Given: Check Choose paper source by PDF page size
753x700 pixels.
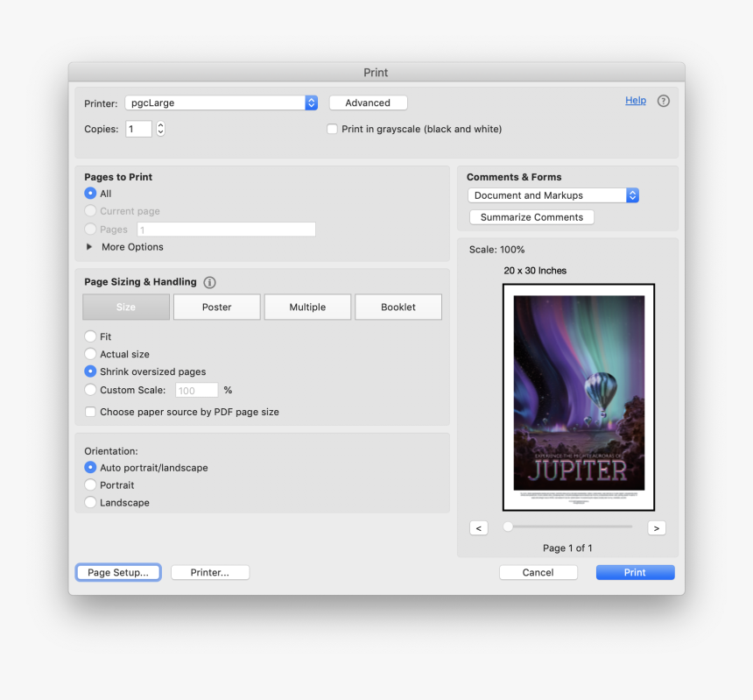Looking at the screenshot, I should tap(90, 412).
